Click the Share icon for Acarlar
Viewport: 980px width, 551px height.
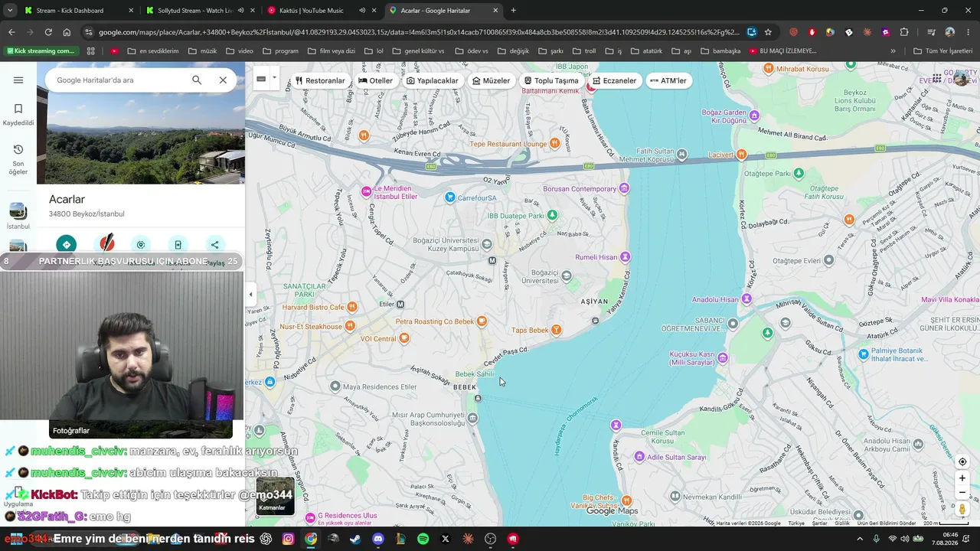(215, 245)
